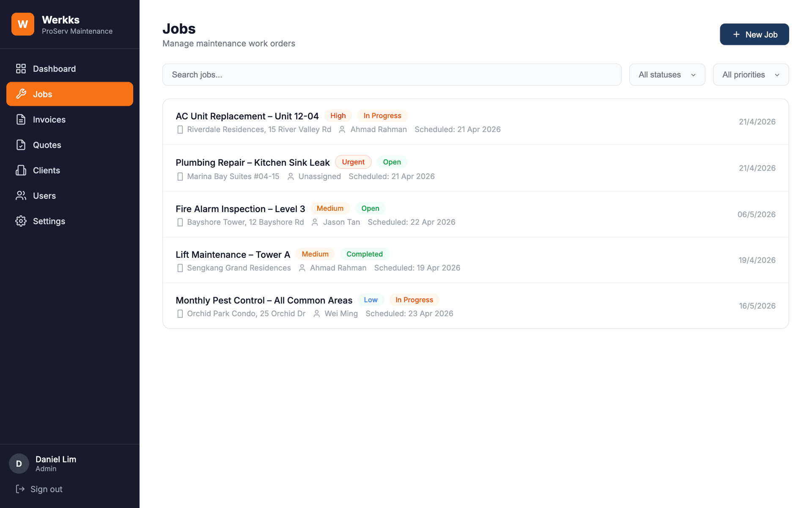Open Clients using the briefcase icon
The height and width of the screenshot is (508, 812).
(x=21, y=170)
